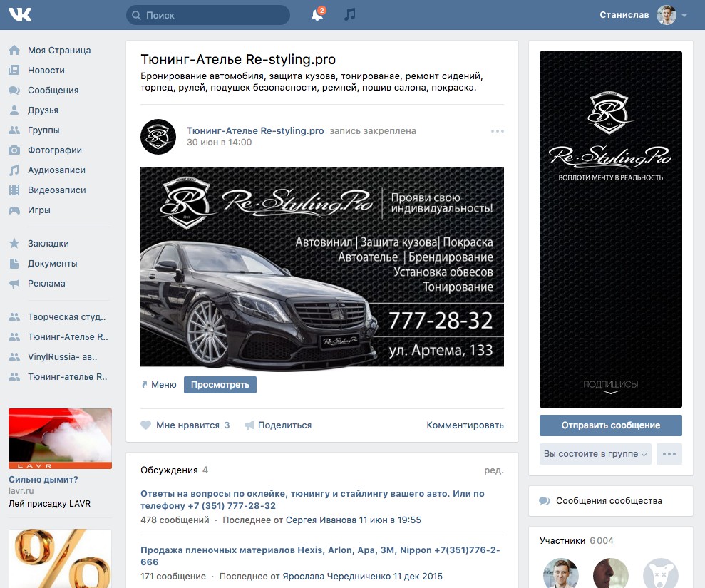The height and width of the screenshot is (588, 705).
Task: Click document icon beside Документы
Action: [x=14, y=264]
